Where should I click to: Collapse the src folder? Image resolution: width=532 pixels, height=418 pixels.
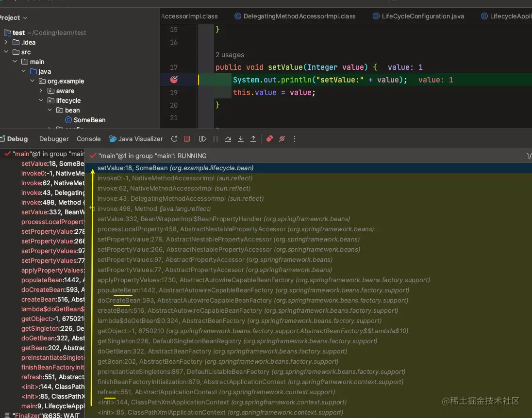click(6, 52)
